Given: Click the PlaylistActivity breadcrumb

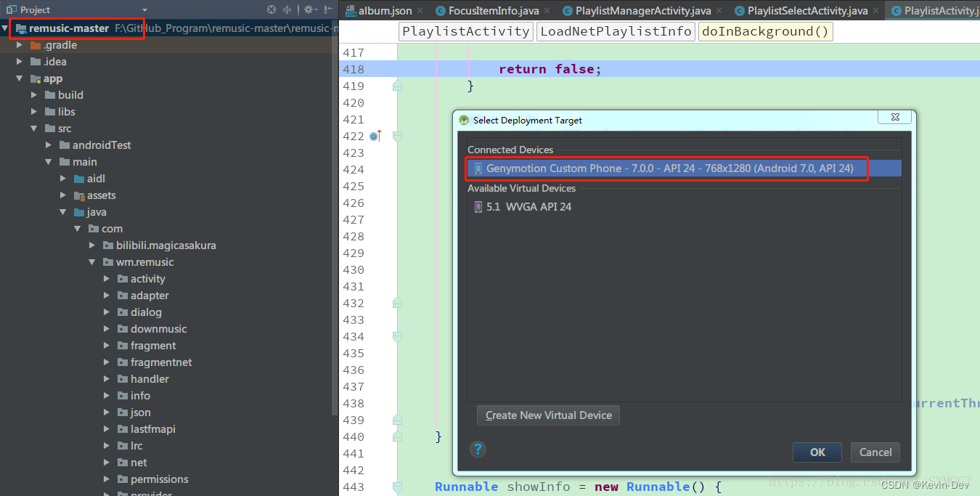Looking at the screenshot, I should pos(466,31).
